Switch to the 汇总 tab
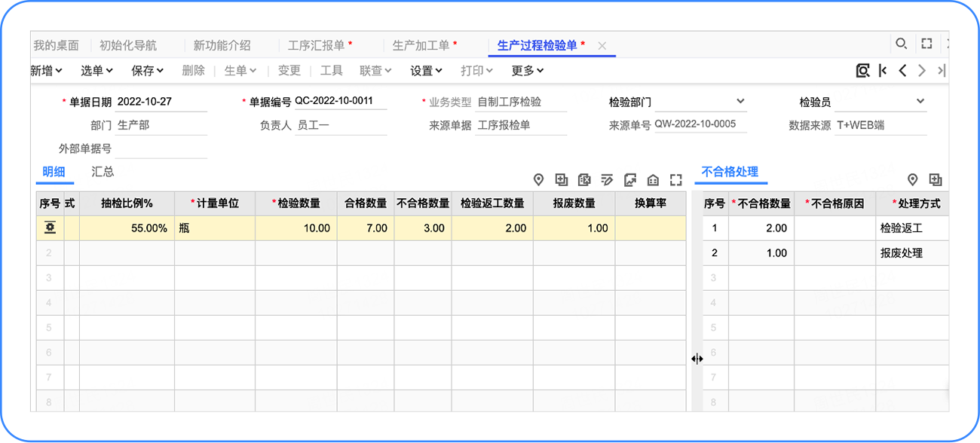Screen dimensions: 980x443 [x=103, y=172]
